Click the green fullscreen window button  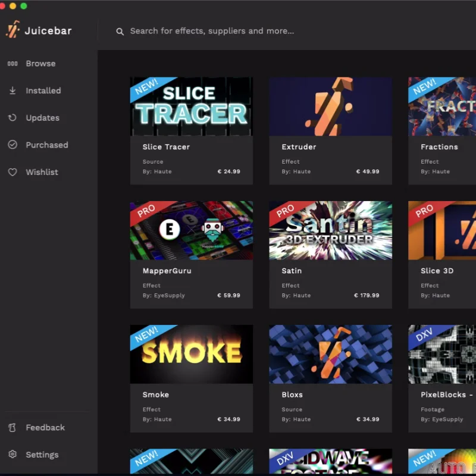(24, 6)
